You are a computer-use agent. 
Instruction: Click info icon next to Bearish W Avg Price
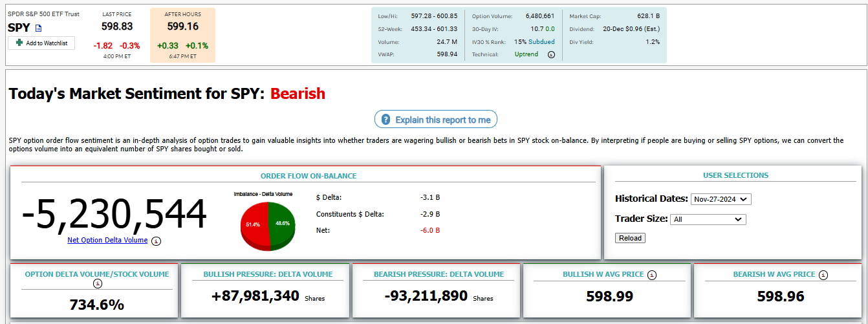tap(823, 274)
